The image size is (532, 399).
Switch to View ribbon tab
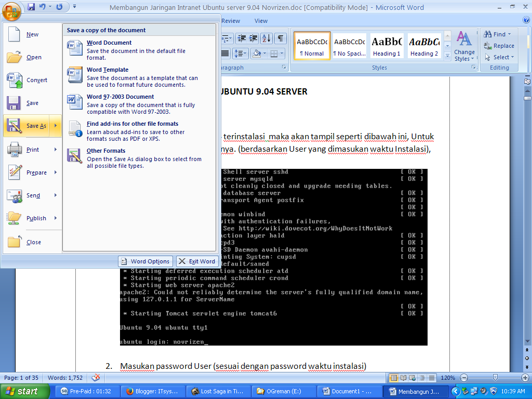[x=261, y=21]
